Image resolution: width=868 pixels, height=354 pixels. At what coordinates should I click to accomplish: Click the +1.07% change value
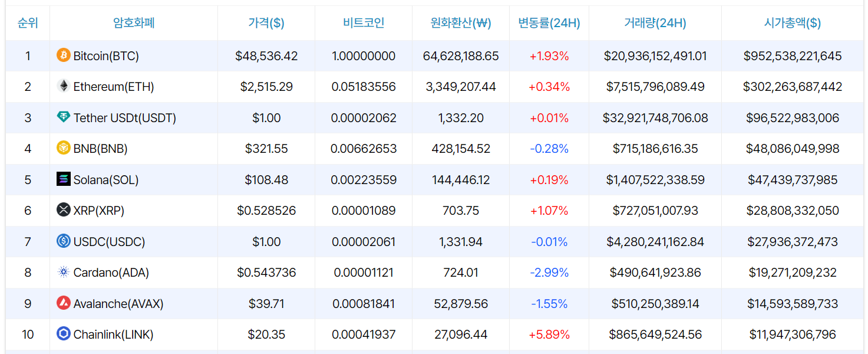[x=549, y=211]
